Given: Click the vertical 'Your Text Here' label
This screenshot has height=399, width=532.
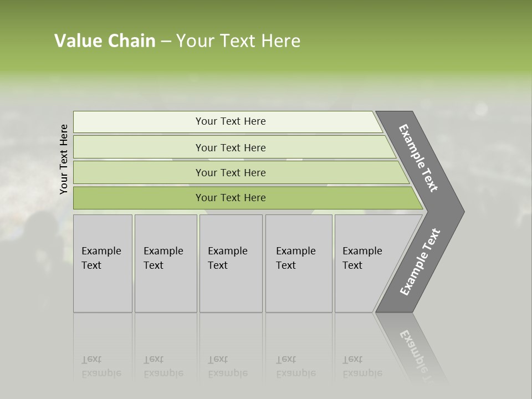Looking at the screenshot, I should 64,159.
